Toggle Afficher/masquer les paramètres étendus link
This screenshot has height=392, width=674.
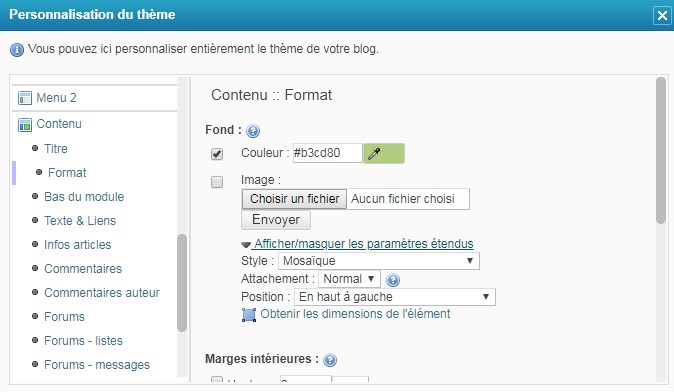coord(364,244)
